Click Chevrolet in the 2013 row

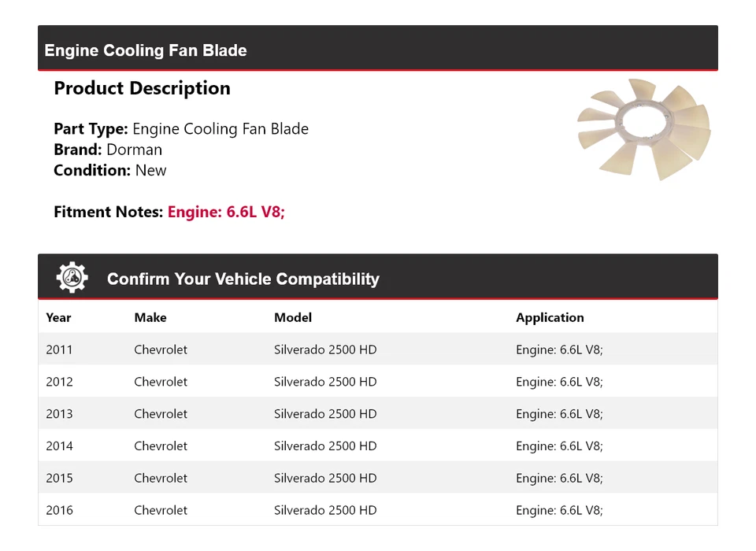pyautogui.click(x=161, y=414)
